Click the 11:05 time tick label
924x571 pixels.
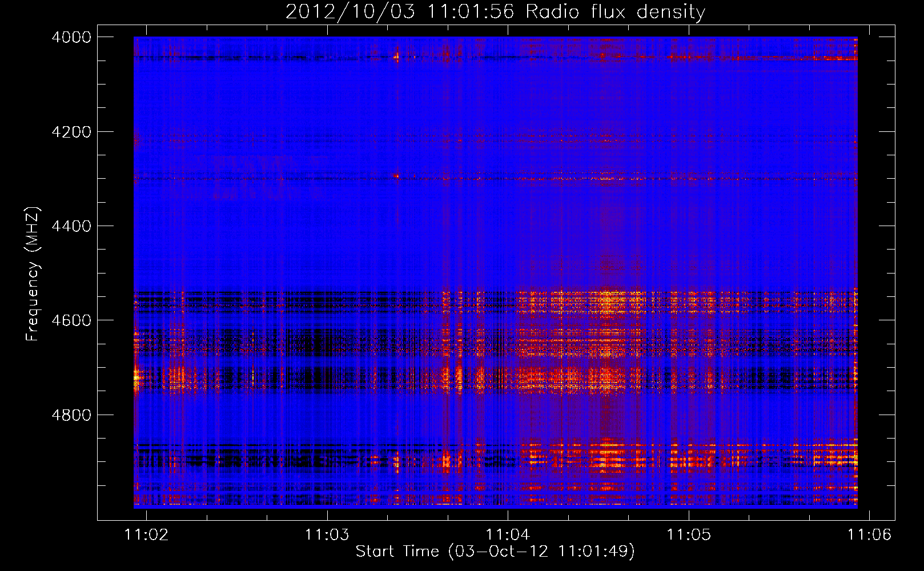(x=689, y=534)
